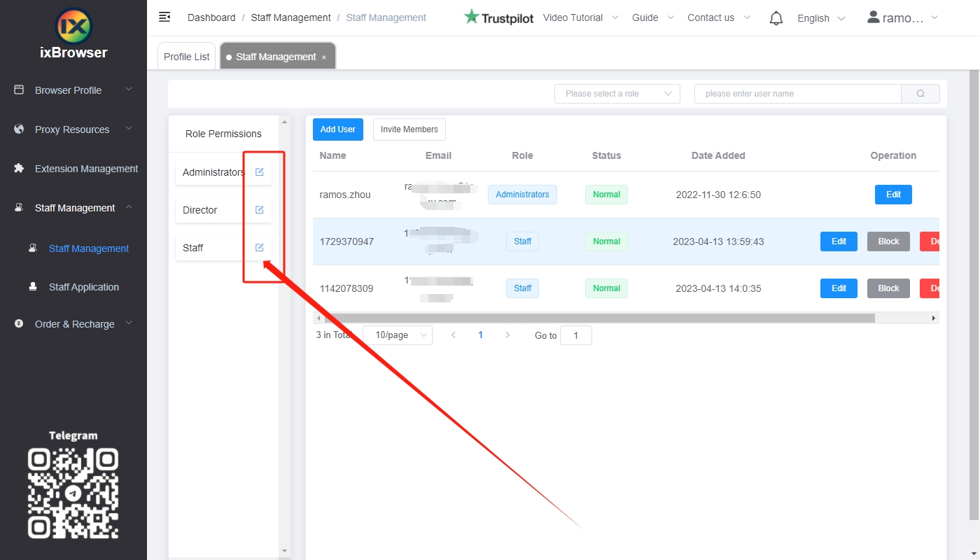980x560 pixels.
Task: Click the Add User button
Action: coord(338,129)
